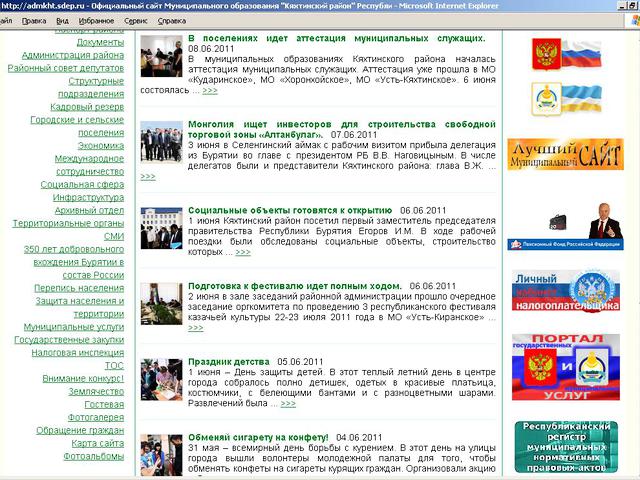Open headline Социальные объекты готовятся к открытию
Screen dimensions: 640x480
pos(290,211)
